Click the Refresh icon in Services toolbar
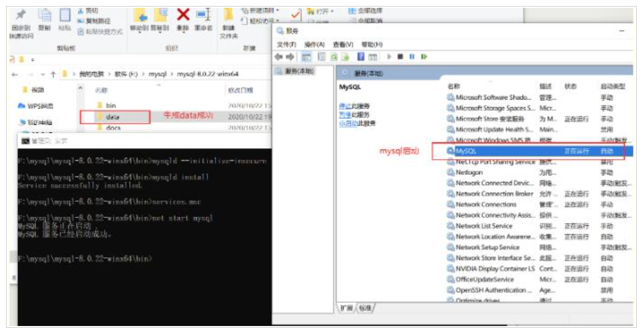644x329 pixels. click(335, 56)
